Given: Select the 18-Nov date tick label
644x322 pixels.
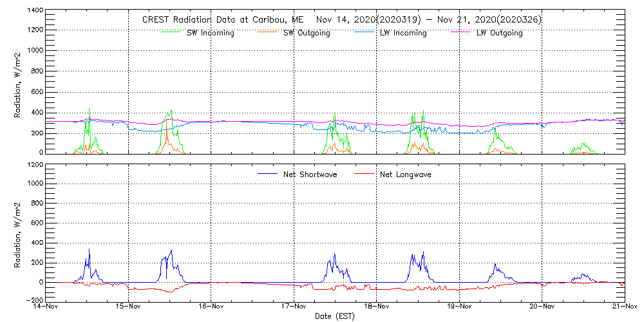Looking at the screenshot, I should [377, 308].
